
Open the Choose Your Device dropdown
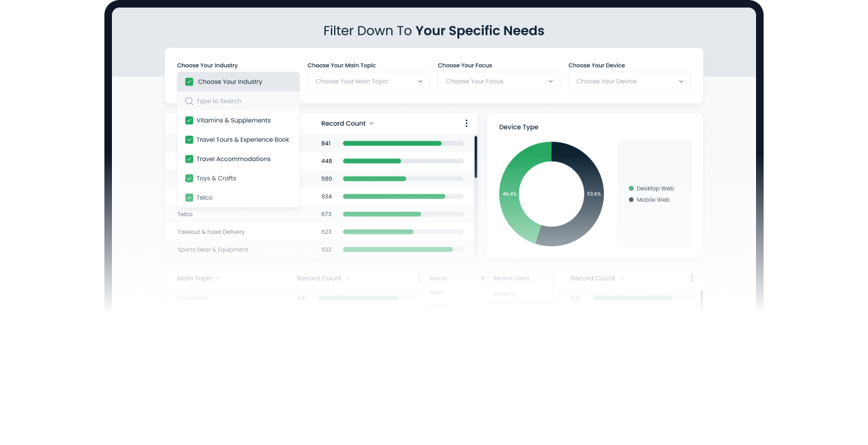coord(629,81)
